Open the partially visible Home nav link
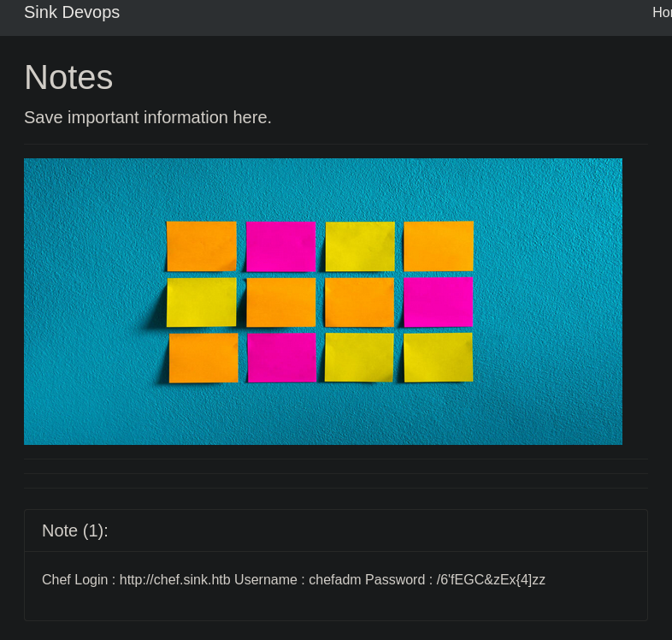The width and height of the screenshot is (672, 640). coord(662,13)
